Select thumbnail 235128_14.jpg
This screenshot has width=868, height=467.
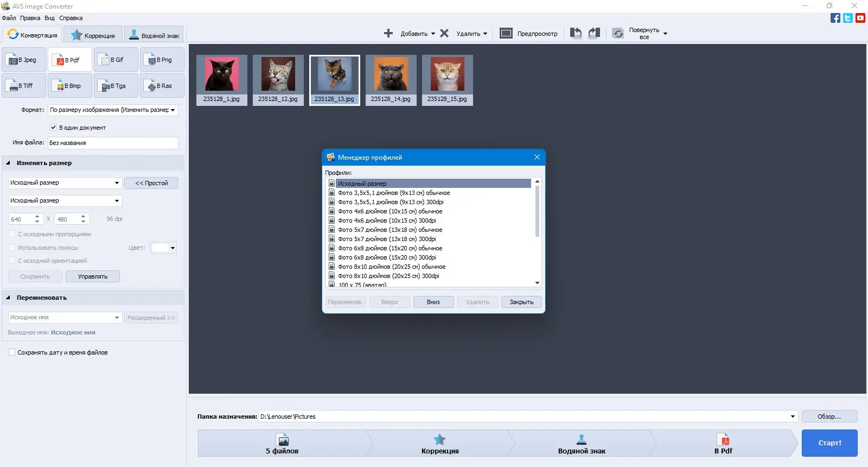(391, 80)
